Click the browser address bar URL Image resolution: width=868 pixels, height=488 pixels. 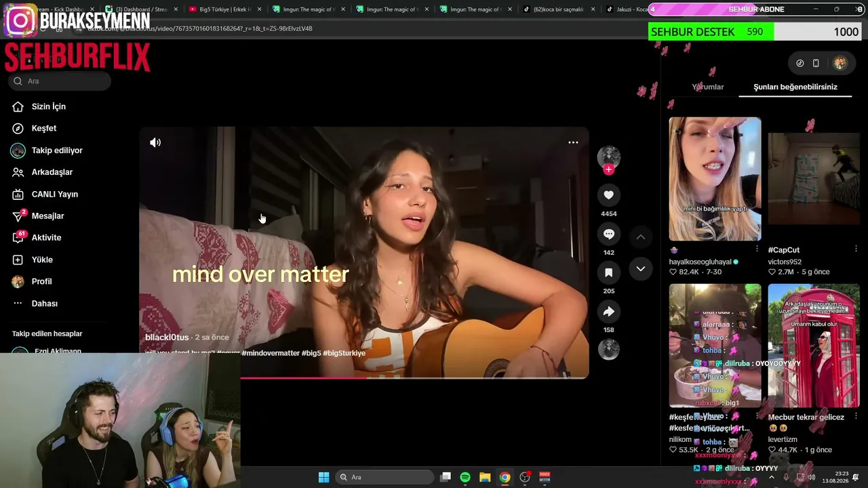[x=200, y=28]
